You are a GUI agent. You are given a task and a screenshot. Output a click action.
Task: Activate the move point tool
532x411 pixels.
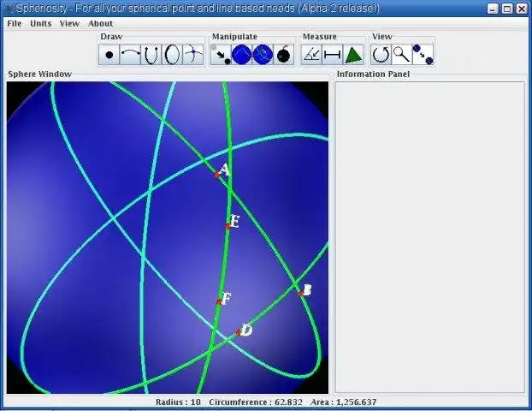pyautogui.click(x=221, y=55)
